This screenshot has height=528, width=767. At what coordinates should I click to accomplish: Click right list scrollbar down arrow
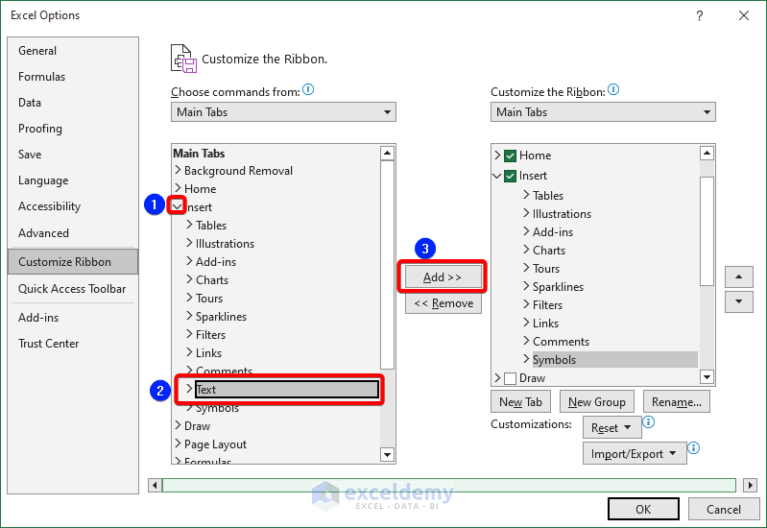coord(707,377)
